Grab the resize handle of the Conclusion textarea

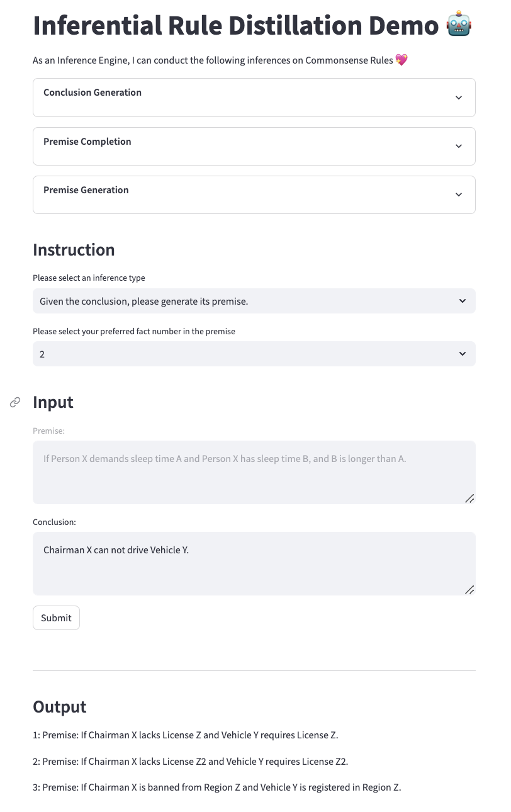(x=469, y=590)
